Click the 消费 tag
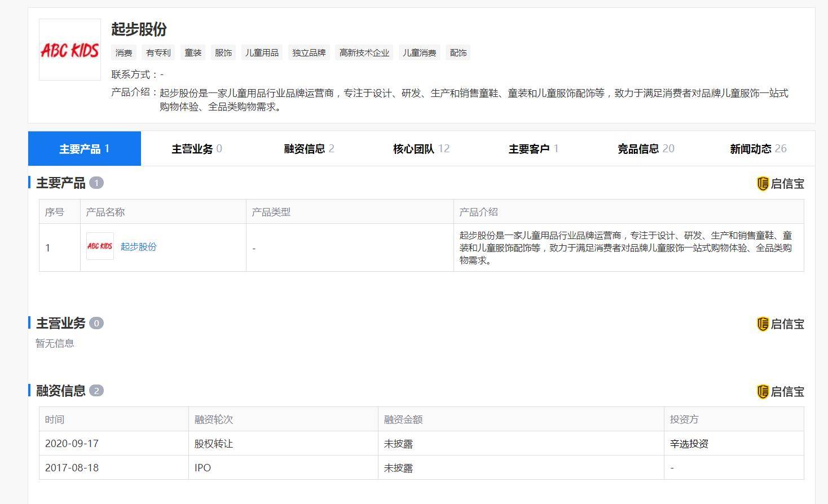828x504 pixels. pyautogui.click(x=124, y=52)
